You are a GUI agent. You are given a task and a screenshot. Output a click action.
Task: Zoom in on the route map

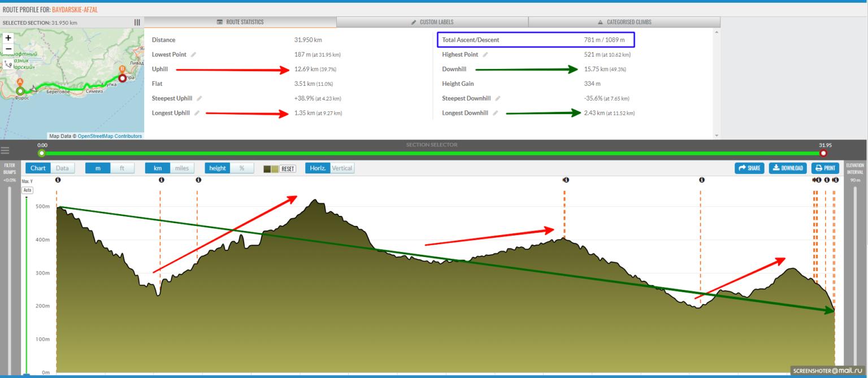tap(8, 38)
